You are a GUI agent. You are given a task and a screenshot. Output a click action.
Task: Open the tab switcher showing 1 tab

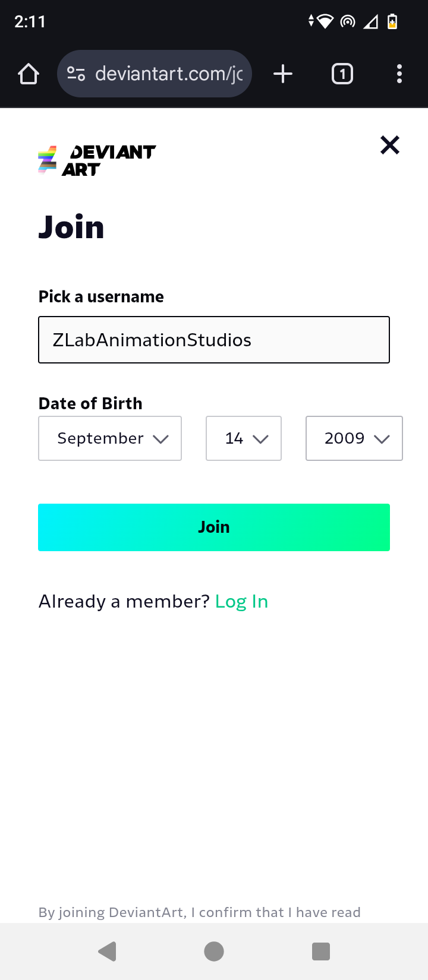[342, 74]
